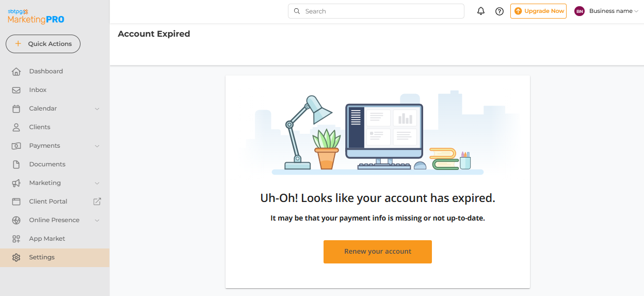The width and height of the screenshot is (644, 296).
Task: Expand the Payments submenu chevron
Action: 97,146
